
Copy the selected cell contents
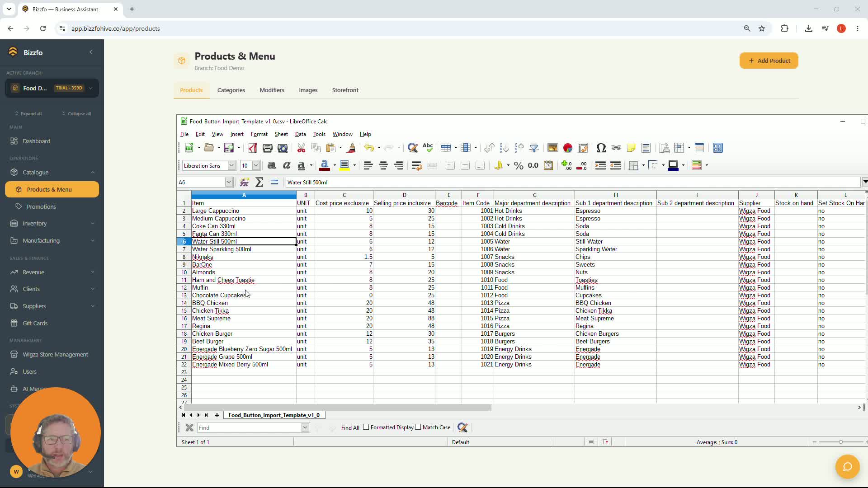316,148
